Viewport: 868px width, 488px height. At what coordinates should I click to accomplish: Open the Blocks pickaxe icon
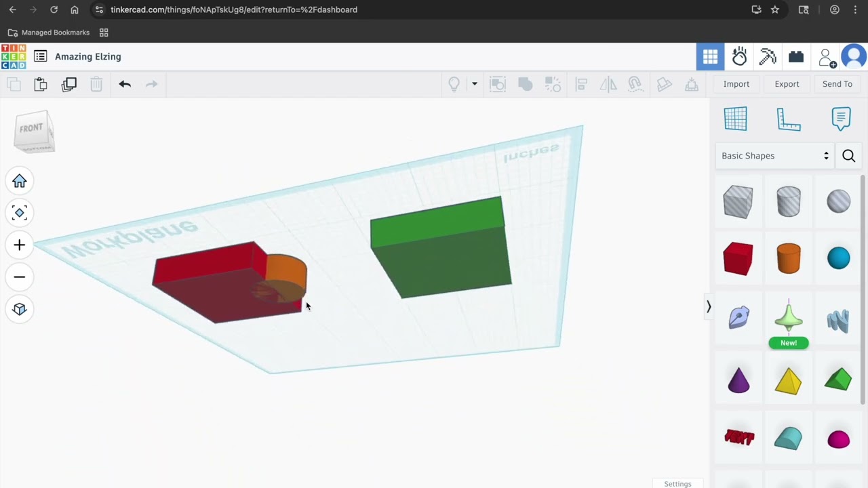click(768, 57)
